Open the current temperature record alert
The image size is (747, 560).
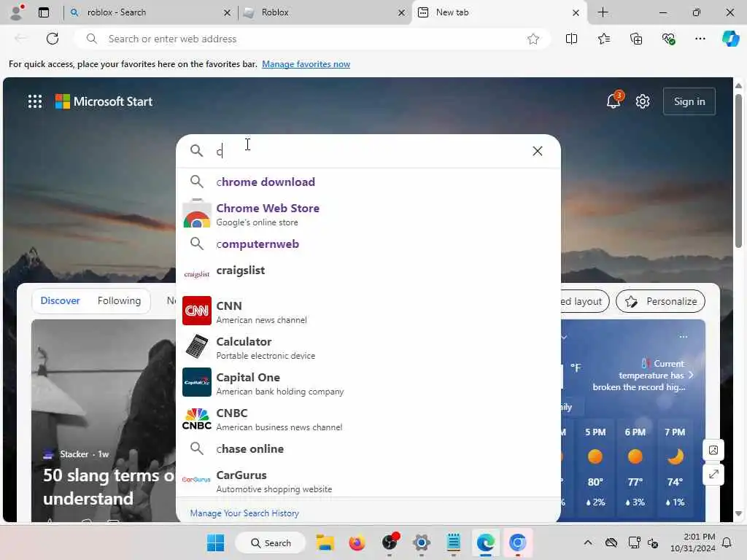click(x=642, y=376)
